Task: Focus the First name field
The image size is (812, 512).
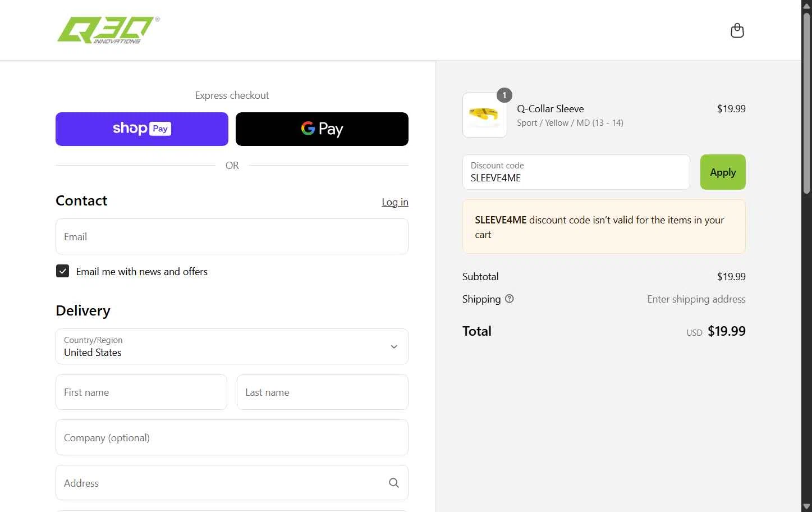Action: pyautogui.click(x=141, y=392)
